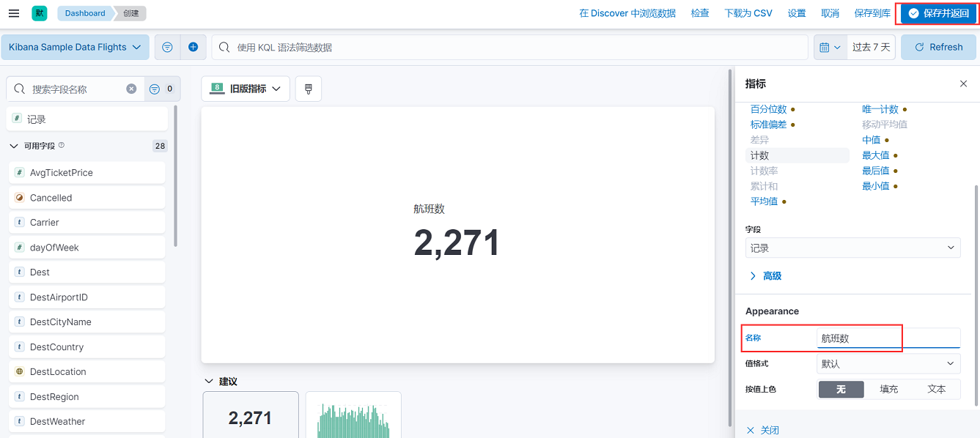Click the calendar quick-menu icon
This screenshot has width=980, height=438.
coord(829,47)
